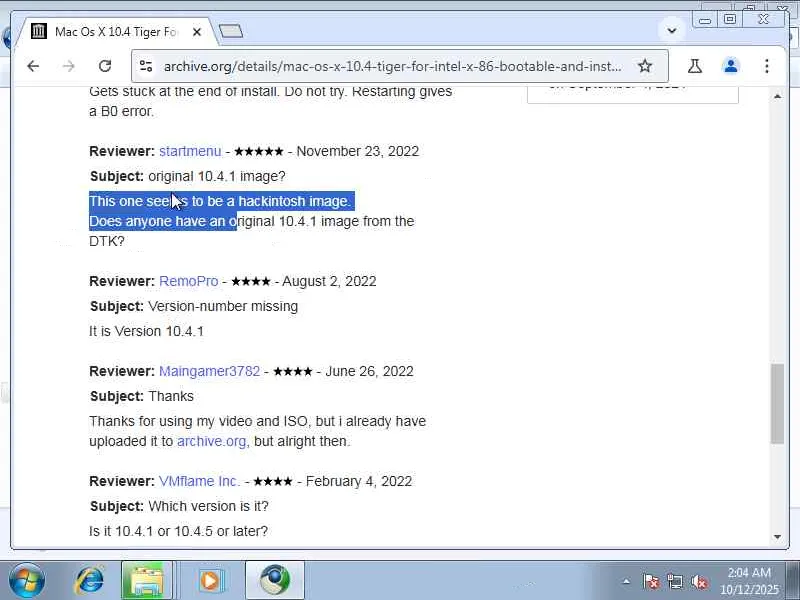Click the date "November 23, 2022"

click(x=358, y=152)
